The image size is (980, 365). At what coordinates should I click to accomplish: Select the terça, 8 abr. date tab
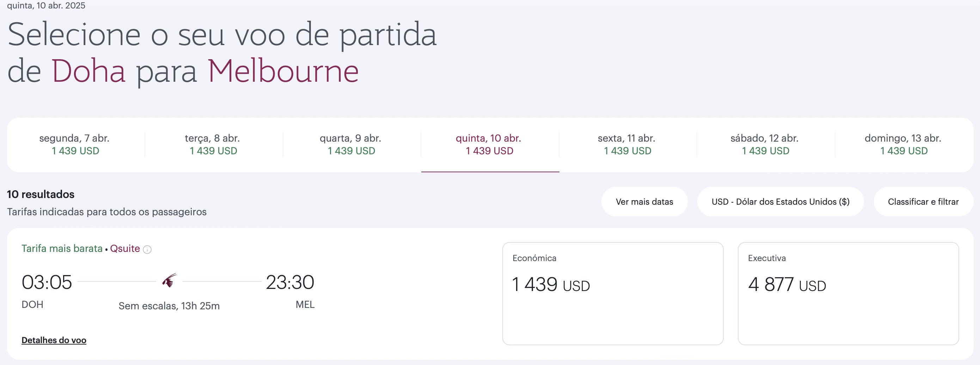pos(213,144)
